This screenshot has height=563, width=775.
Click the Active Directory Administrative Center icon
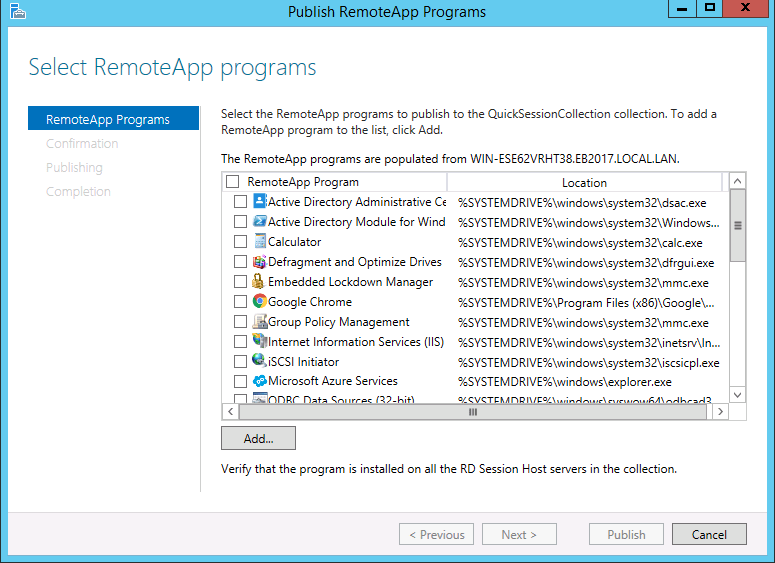click(259, 202)
